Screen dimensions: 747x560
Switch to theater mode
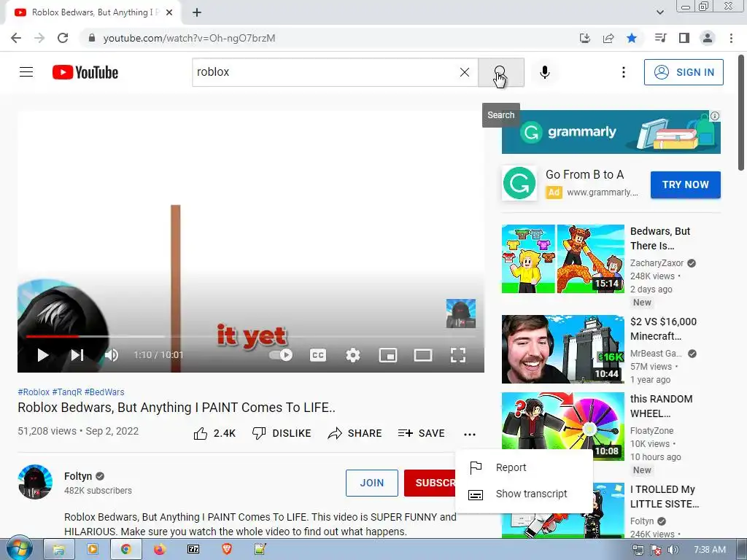[423, 355]
